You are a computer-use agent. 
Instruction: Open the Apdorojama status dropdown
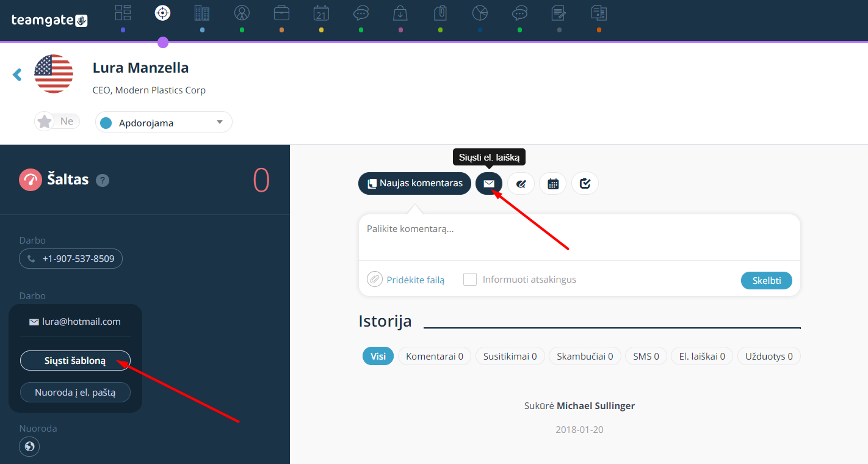coord(164,122)
